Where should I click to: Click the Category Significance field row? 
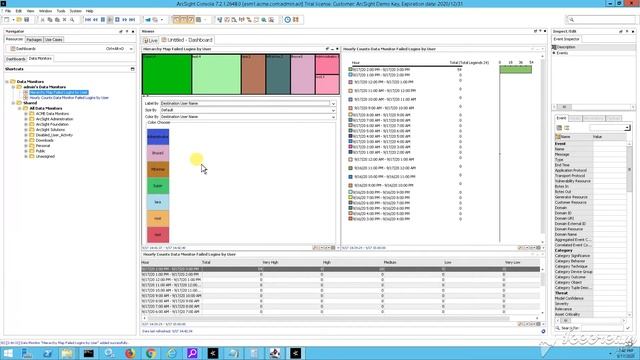590,256
